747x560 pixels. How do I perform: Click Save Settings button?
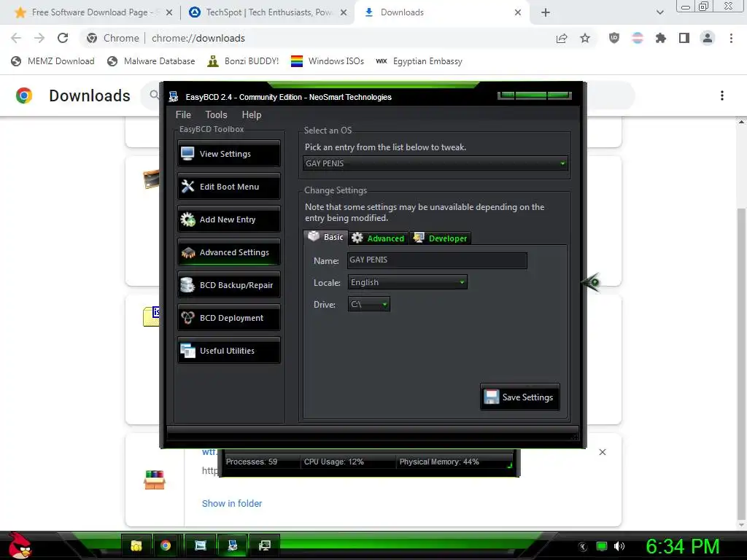[x=519, y=397]
